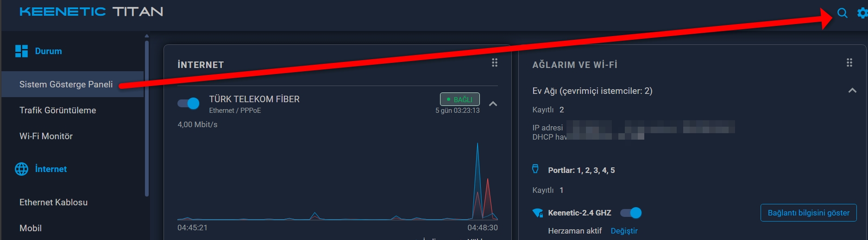Open the search magnifier icon

pyautogui.click(x=842, y=13)
